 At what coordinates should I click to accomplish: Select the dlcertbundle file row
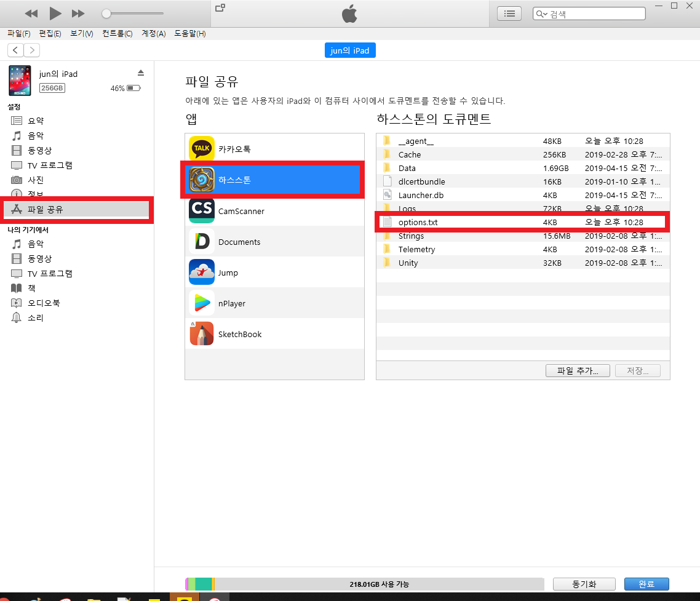coord(523,181)
